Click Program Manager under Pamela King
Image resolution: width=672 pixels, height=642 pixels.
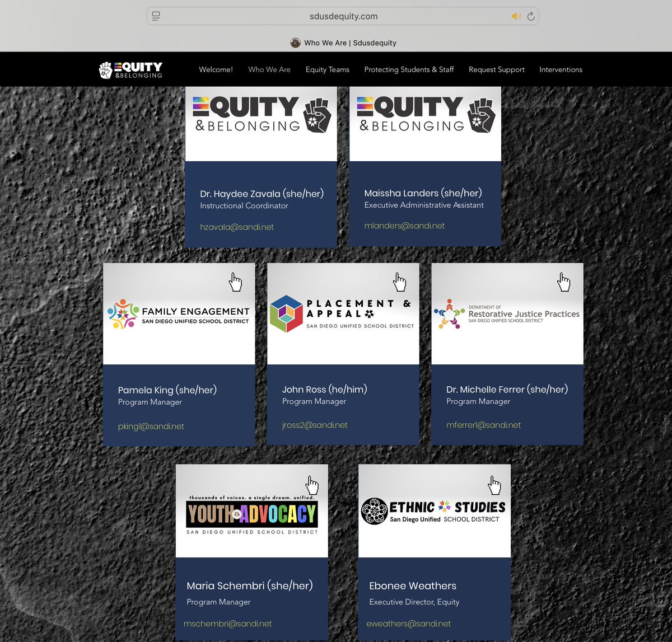[150, 402]
